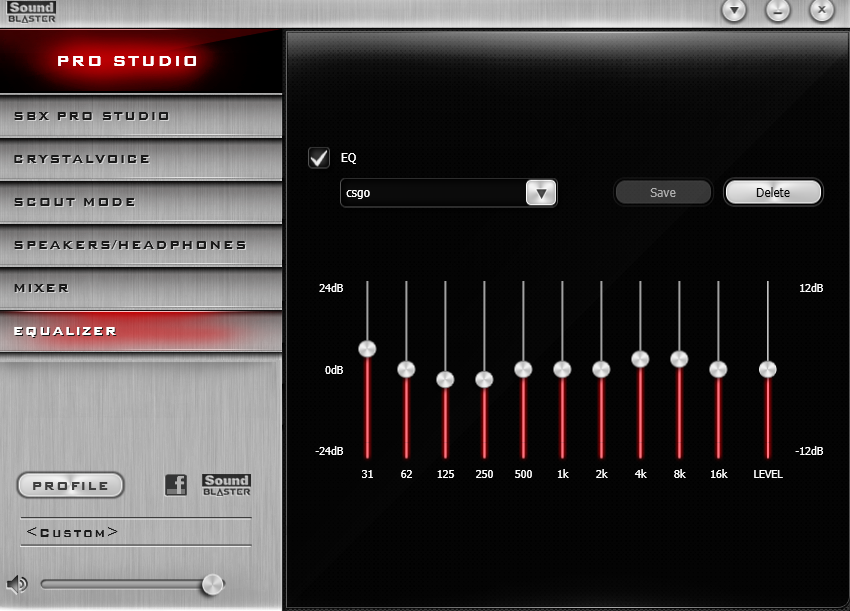850x611 pixels.
Task: Open the CrystalVoice section
Action: tap(141, 159)
